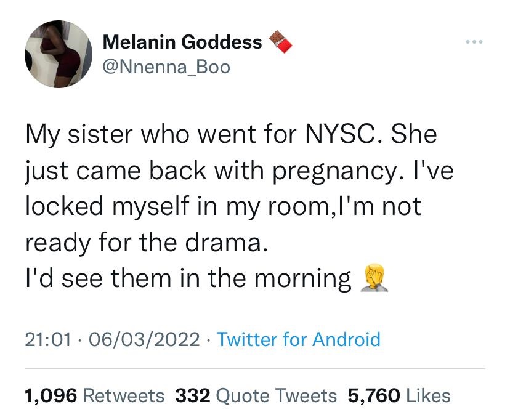The width and height of the screenshot is (510, 420).
Task: View the 1,096 Retweets list
Action: click(x=94, y=395)
